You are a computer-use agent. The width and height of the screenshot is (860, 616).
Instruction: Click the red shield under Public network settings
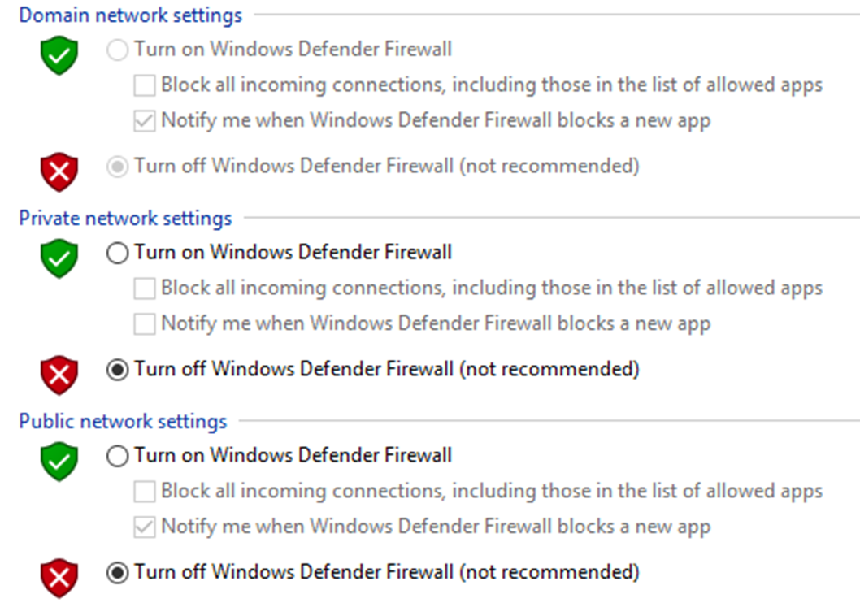59,577
